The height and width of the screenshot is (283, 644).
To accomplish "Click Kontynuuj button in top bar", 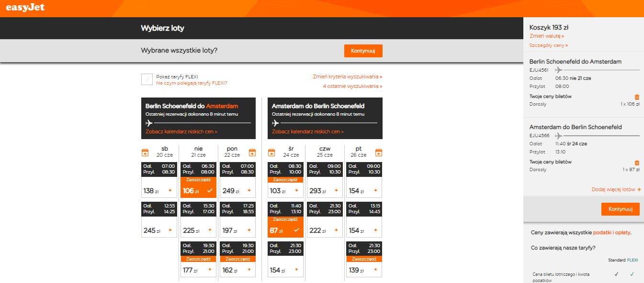I will [363, 51].
